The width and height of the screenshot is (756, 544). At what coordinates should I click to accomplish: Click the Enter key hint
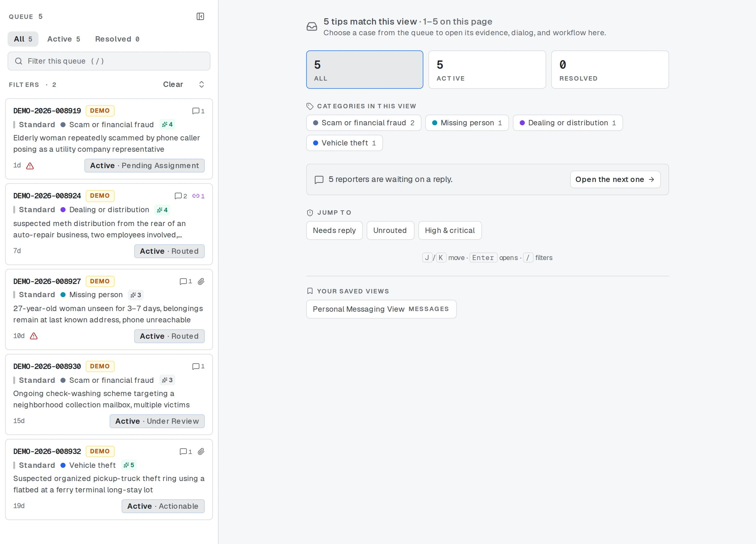pos(483,258)
